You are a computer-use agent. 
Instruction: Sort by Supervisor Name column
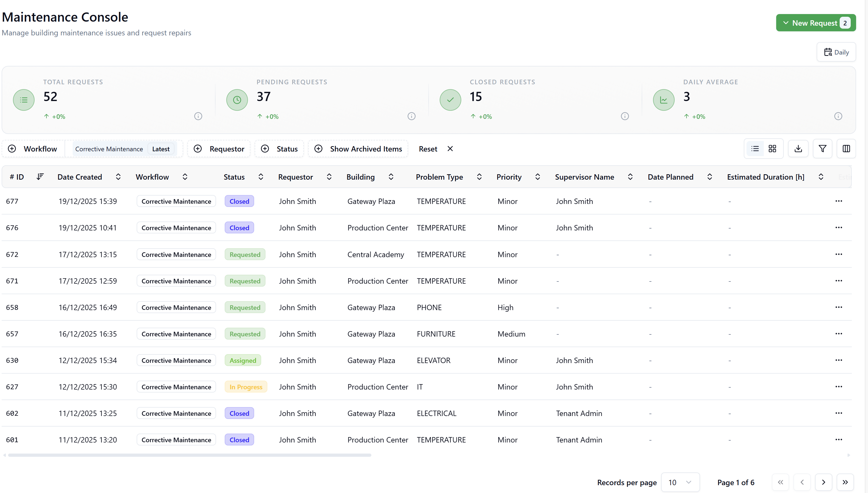tap(630, 177)
